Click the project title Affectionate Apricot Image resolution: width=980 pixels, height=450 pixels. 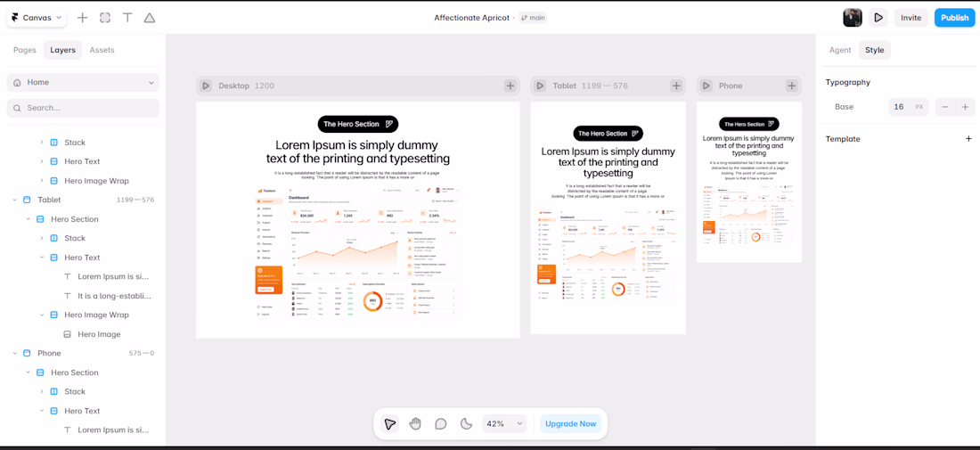click(x=472, y=18)
